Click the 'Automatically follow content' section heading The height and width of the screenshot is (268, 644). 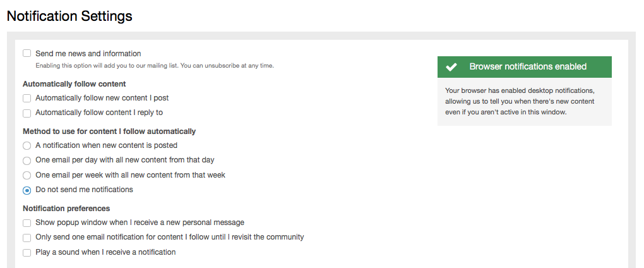[74, 84]
